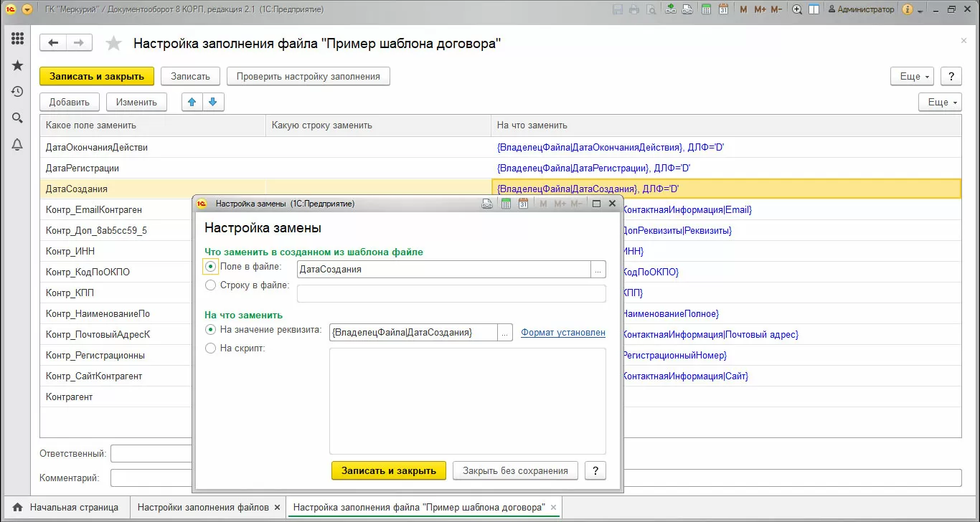The image size is (980, 522).
Task: Expand the top 'Еще' dropdown menu
Action: coord(915,76)
